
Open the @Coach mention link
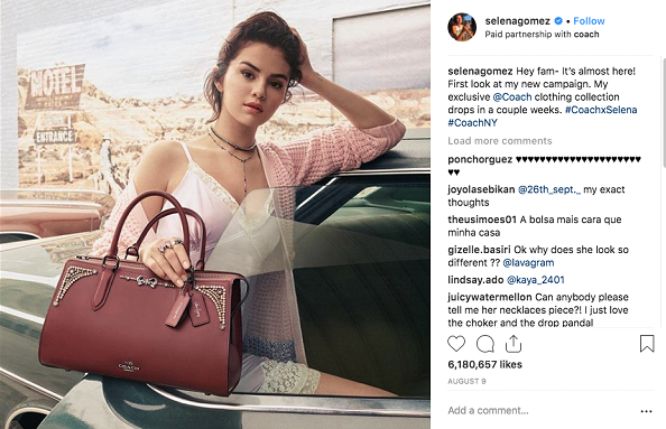[x=512, y=97]
